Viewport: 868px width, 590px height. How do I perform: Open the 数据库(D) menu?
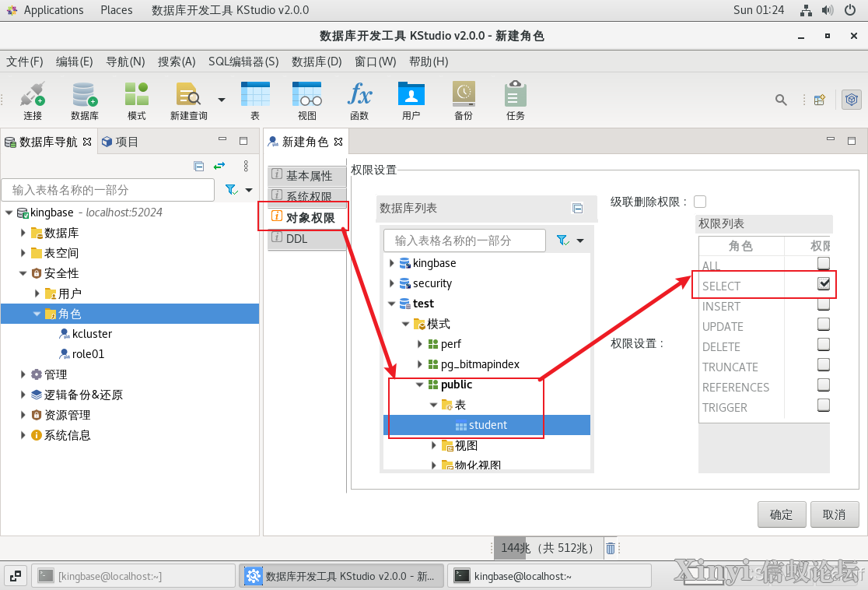317,61
